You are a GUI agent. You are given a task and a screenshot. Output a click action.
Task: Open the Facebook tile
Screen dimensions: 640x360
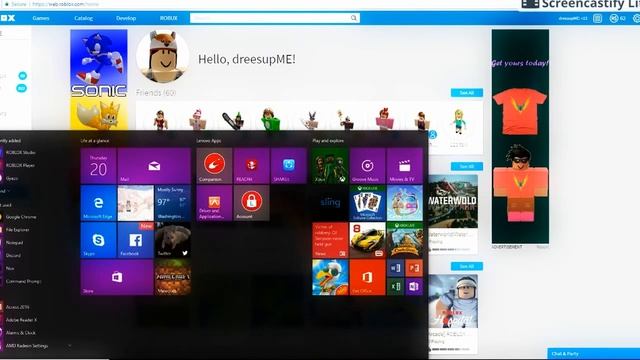[136, 240]
